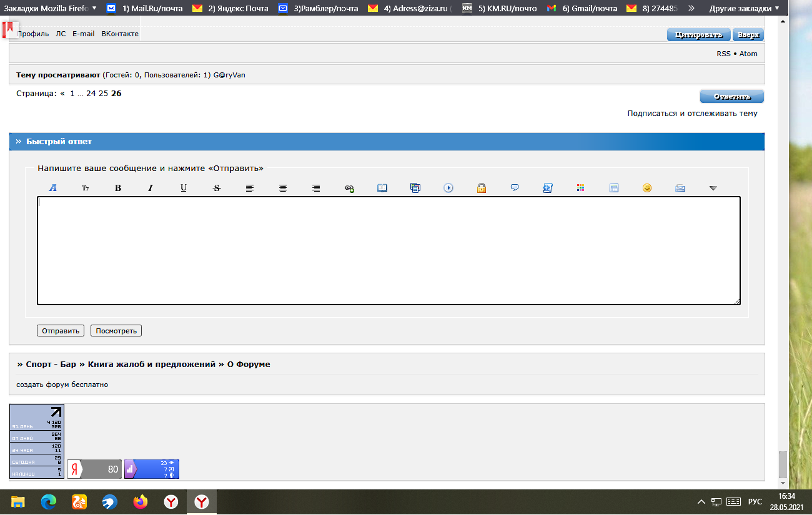
Task: Show more bookmarks with the » chevron
Action: point(691,9)
